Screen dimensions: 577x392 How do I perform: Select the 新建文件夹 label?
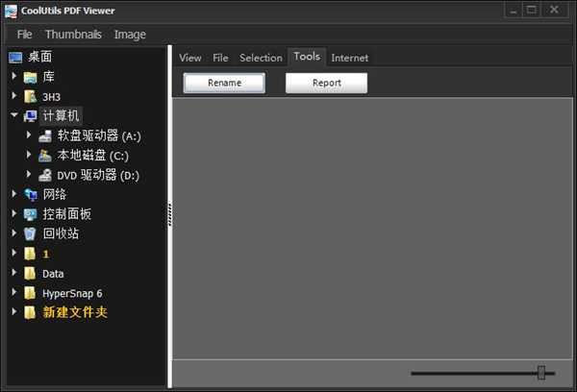75,312
